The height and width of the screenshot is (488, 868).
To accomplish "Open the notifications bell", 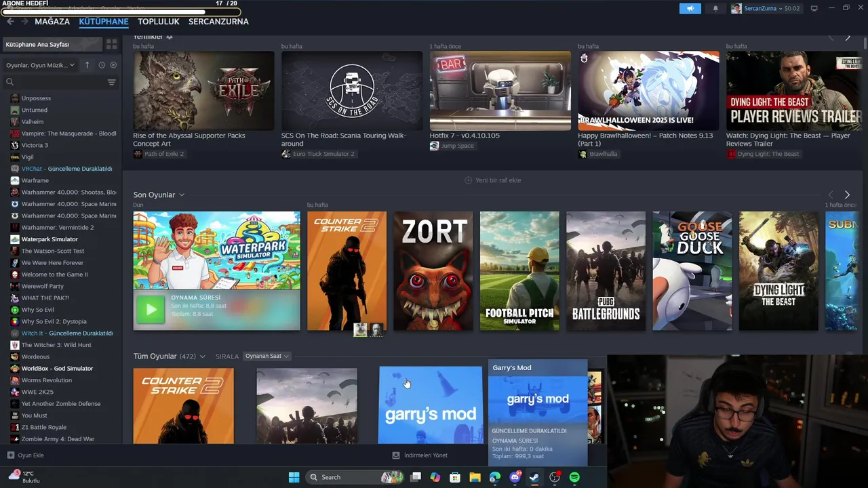I will (715, 8).
